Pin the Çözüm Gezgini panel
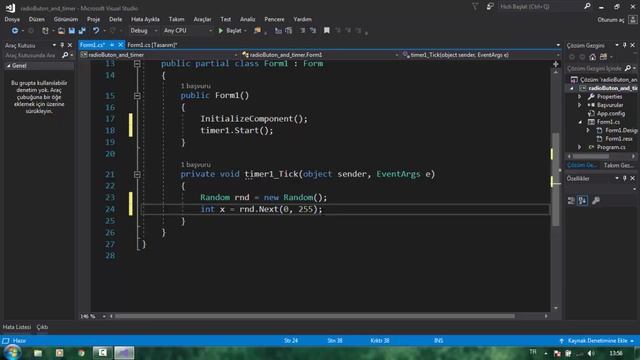The image size is (640, 360). 624,45
